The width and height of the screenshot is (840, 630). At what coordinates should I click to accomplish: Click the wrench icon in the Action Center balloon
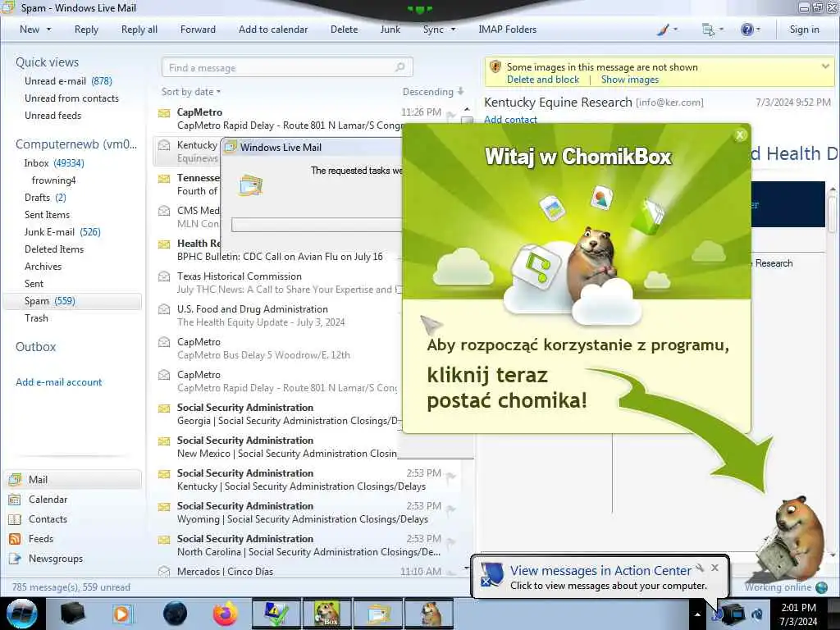click(700, 568)
